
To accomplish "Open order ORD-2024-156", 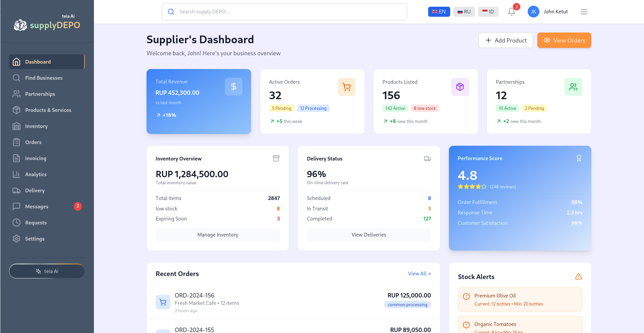I will (x=293, y=302).
